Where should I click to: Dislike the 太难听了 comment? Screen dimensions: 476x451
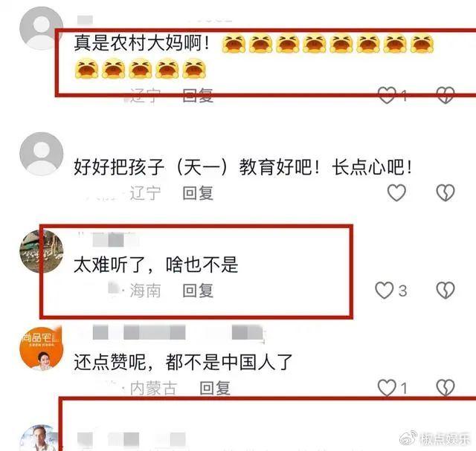click(x=446, y=291)
